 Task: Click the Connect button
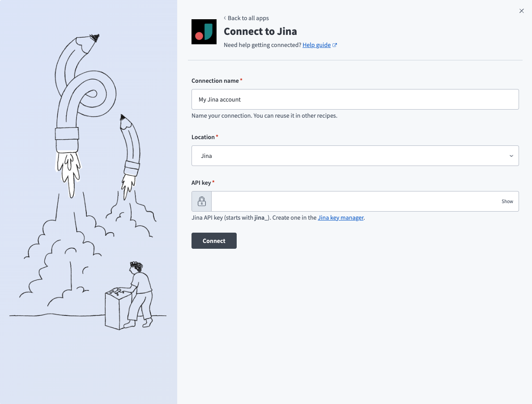click(x=214, y=241)
